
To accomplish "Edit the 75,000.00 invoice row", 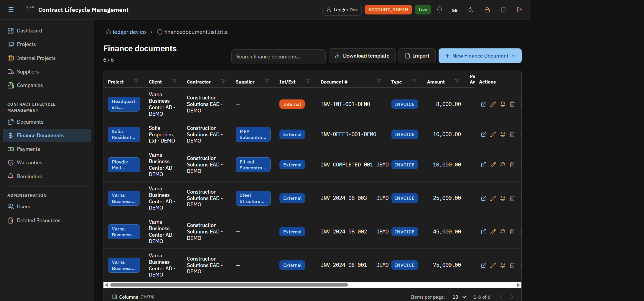I will click(493, 265).
